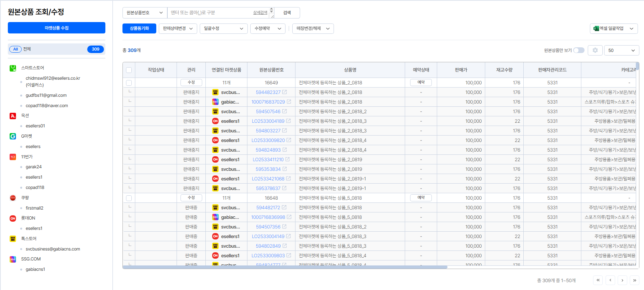Select the firstmall2 Coupang account
Screen dimensions: 644x290
pos(35,208)
